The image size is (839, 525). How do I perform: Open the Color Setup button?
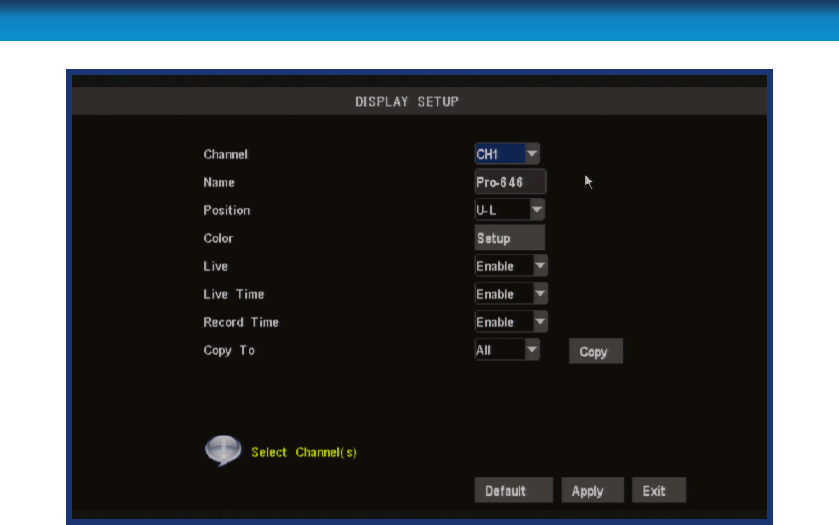click(x=509, y=238)
